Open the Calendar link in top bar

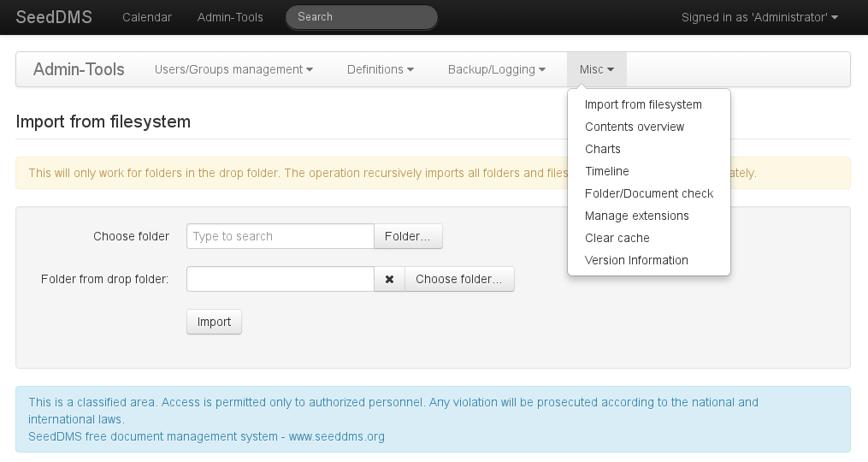(147, 17)
